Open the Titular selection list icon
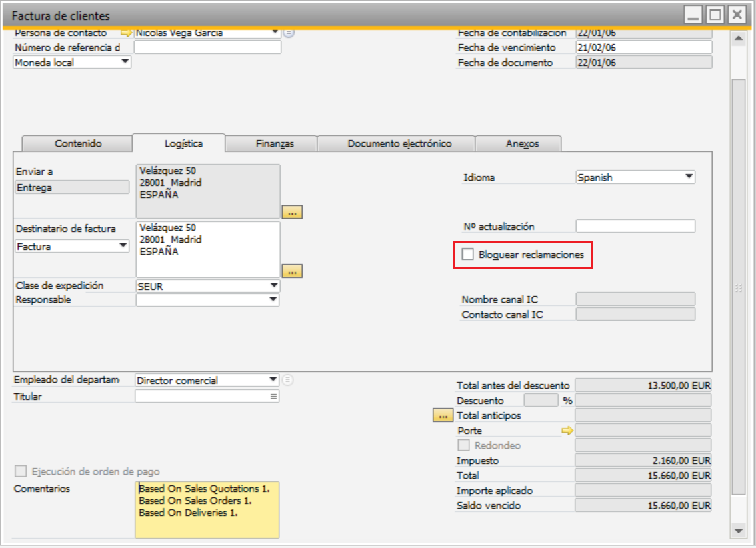 pyautogui.click(x=273, y=397)
